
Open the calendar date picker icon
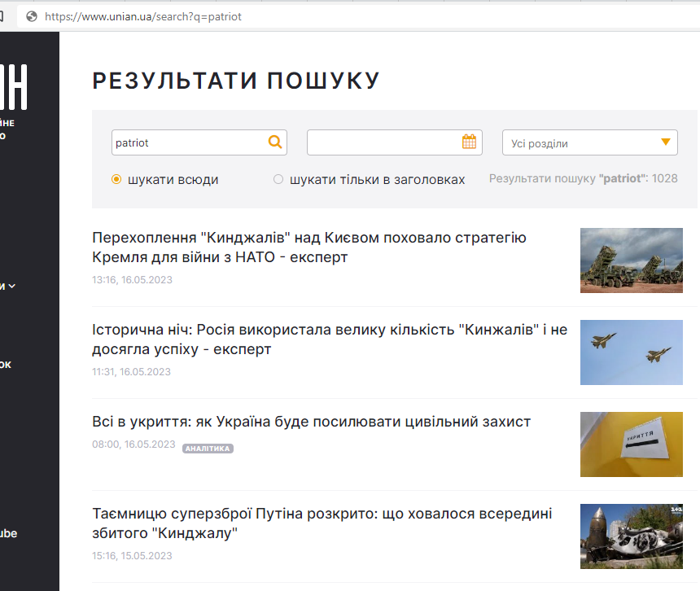point(469,142)
